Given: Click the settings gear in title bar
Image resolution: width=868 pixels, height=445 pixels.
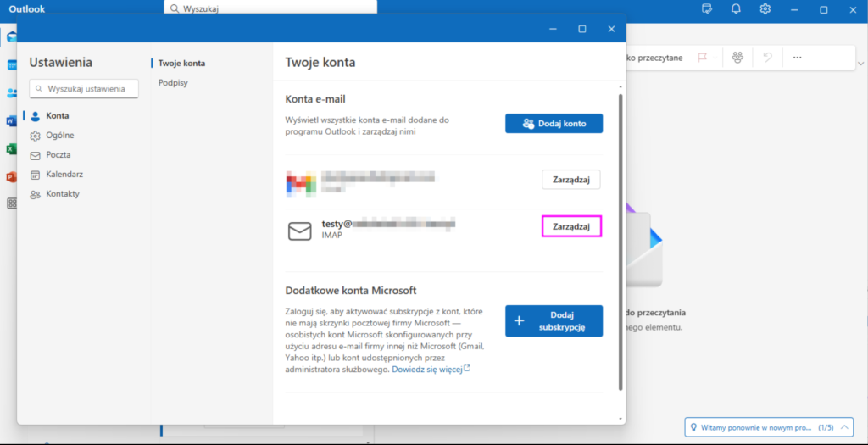Looking at the screenshot, I should (x=765, y=9).
